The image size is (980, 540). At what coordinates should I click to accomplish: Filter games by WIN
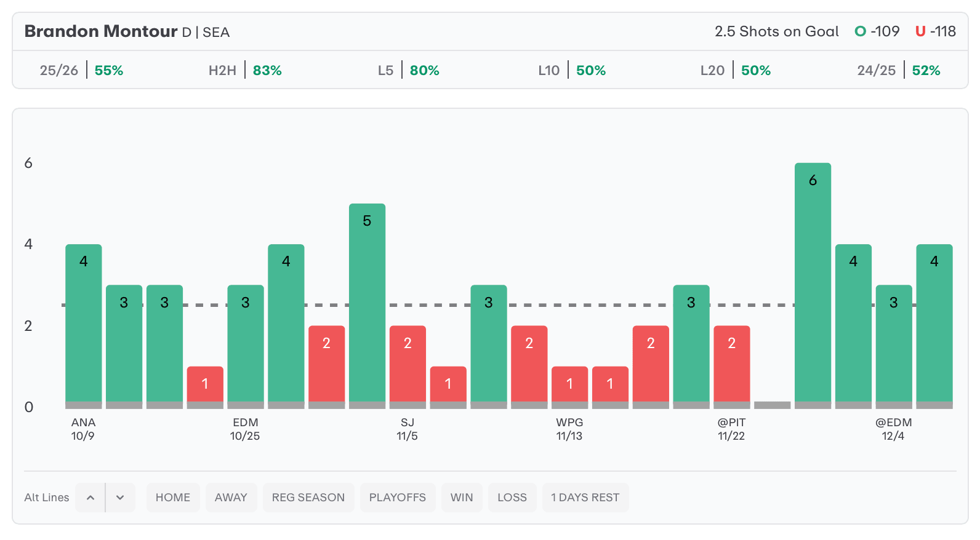point(462,498)
